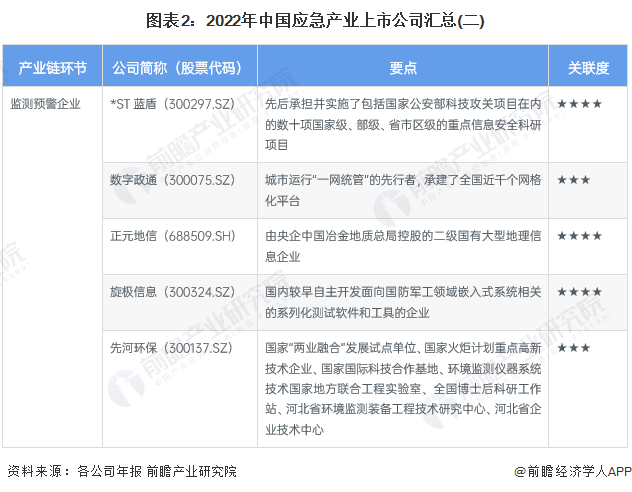Open 数字政通（300075.SZ） company entry
Image resolution: width=632 pixels, height=492 pixels.
pos(172,180)
